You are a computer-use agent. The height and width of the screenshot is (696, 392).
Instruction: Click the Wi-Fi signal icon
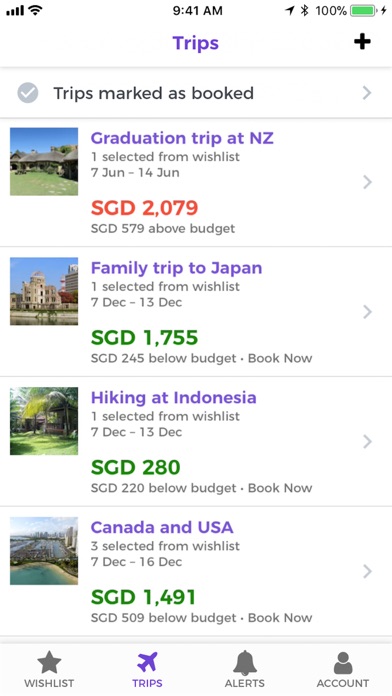point(35,10)
